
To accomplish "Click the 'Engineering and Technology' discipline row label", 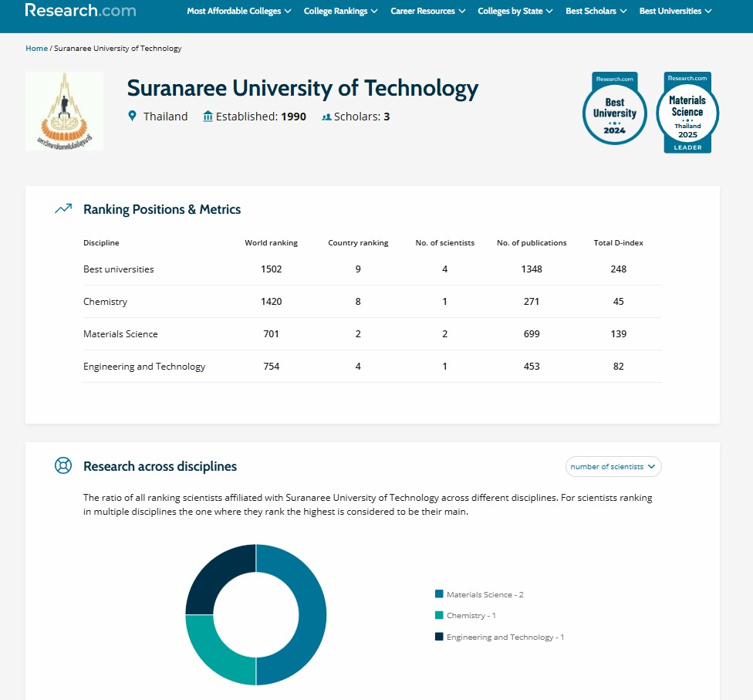I will (x=144, y=367).
